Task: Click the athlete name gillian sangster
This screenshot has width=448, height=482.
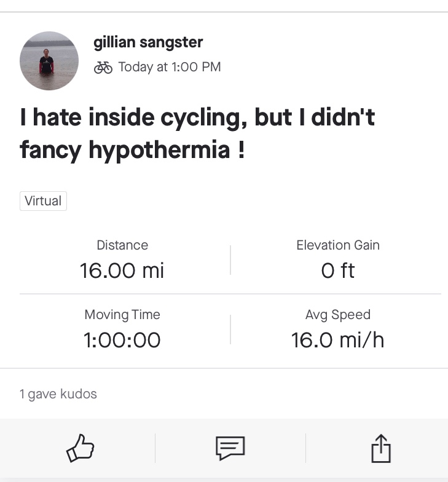Action: point(148,42)
